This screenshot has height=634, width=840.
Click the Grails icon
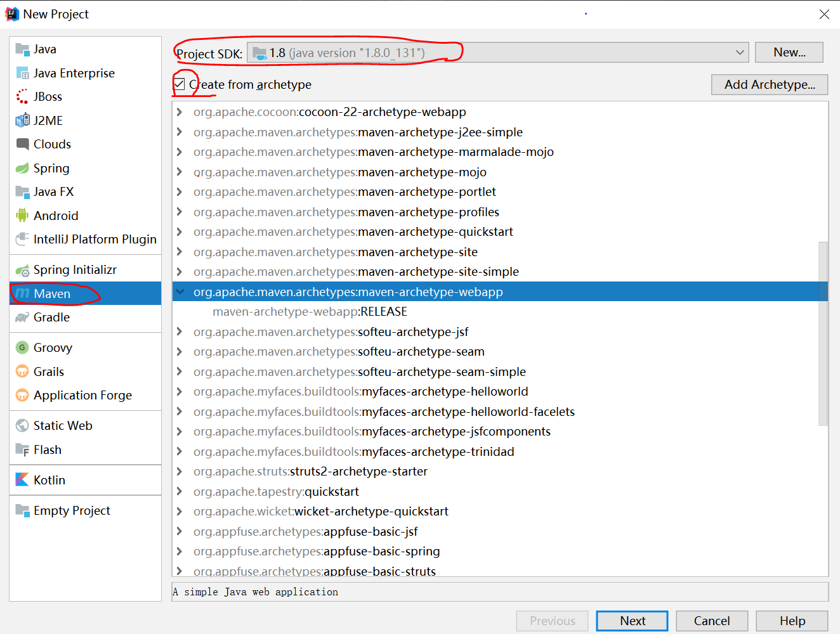(x=22, y=372)
